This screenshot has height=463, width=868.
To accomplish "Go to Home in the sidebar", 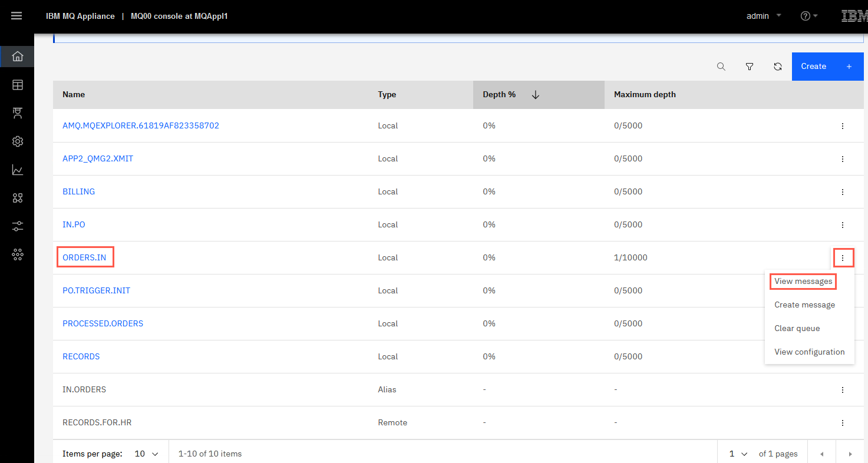I will click(17, 57).
